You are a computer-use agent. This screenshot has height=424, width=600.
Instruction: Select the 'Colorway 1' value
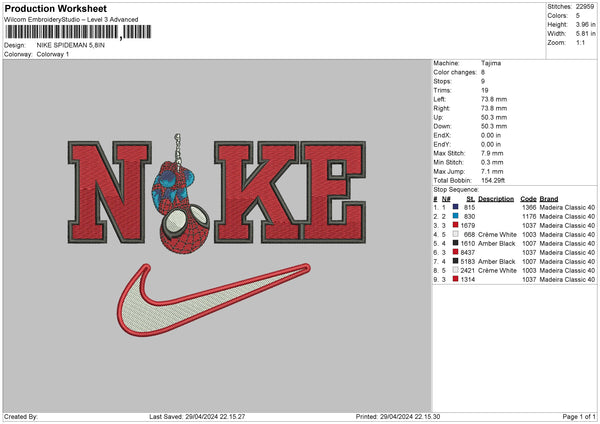pyautogui.click(x=53, y=54)
